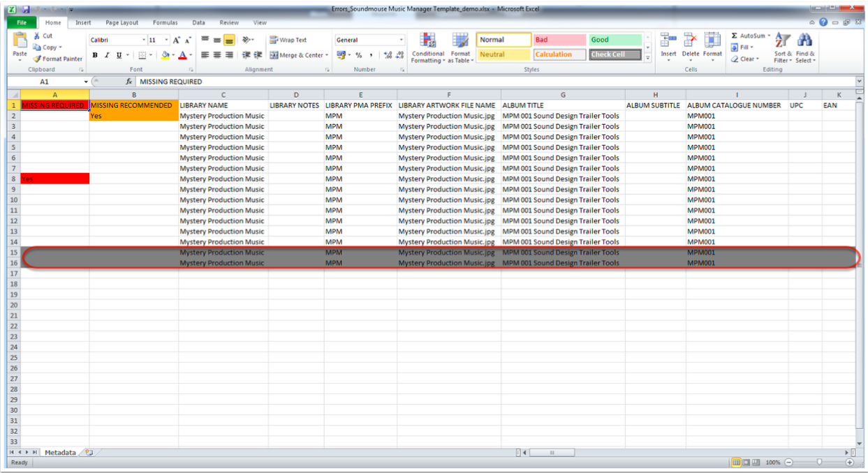Image resolution: width=868 pixels, height=473 pixels.
Task: Expand the formula bar
Action: pyautogui.click(x=859, y=82)
